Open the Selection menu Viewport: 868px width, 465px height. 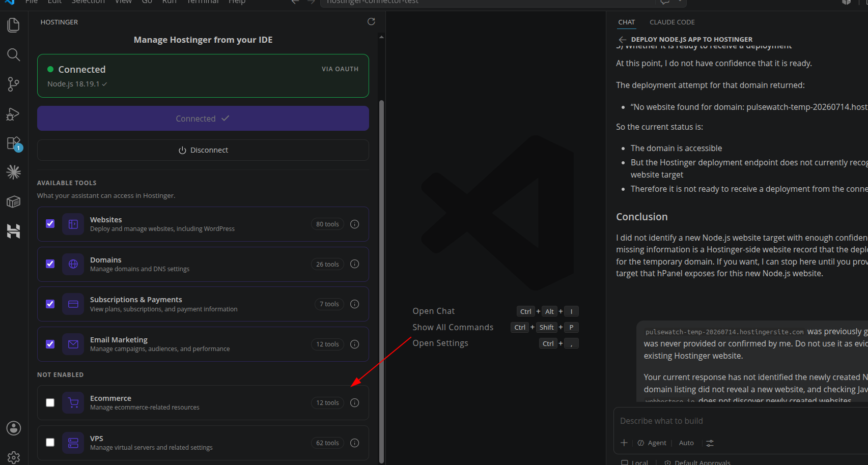88,2
